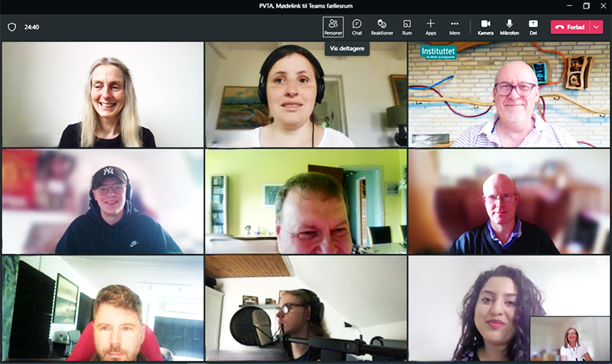Open the Mere options menu
The image size is (612, 364).
[454, 27]
